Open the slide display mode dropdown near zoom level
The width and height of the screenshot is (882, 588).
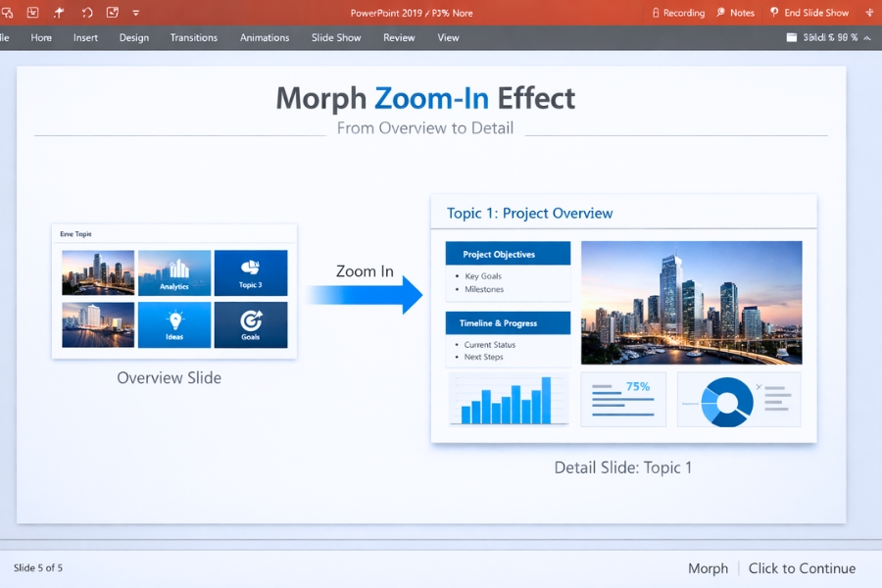(x=790, y=37)
